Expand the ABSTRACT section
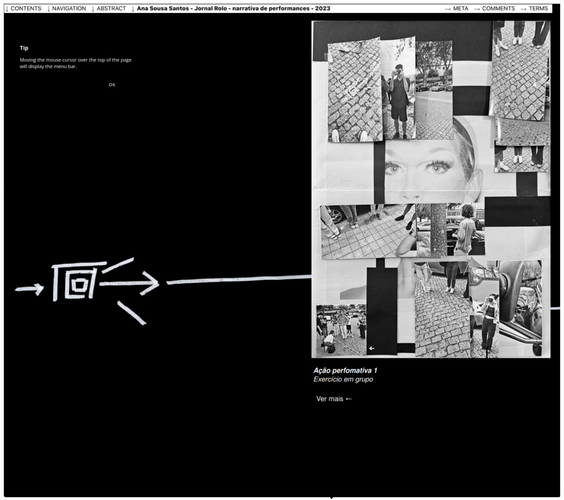This screenshot has width=564, height=500. [109, 8]
